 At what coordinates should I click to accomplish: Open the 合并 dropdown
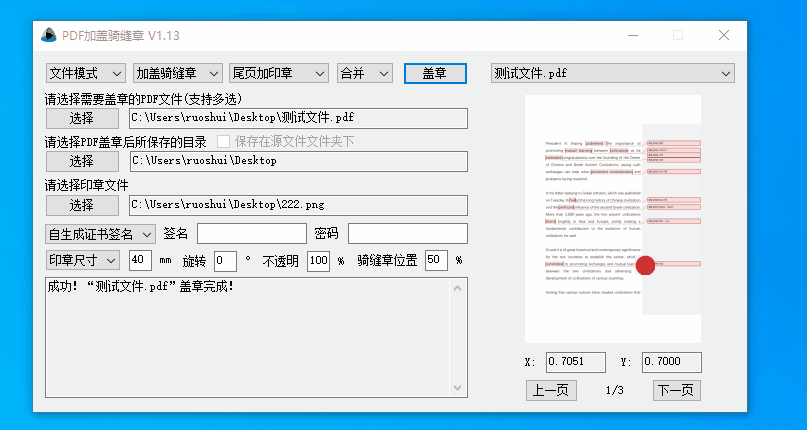click(x=365, y=73)
